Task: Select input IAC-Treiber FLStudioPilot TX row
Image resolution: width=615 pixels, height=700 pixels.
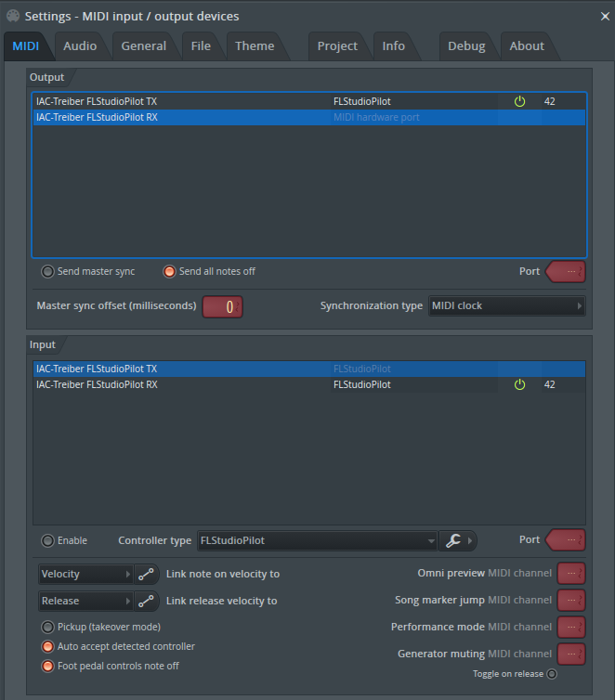Action: click(x=309, y=369)
